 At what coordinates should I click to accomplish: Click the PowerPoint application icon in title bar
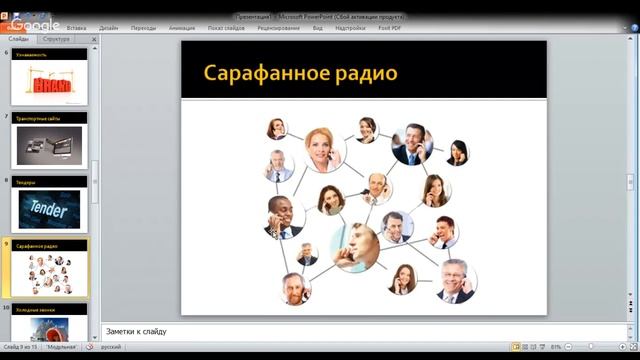[4, 16]
